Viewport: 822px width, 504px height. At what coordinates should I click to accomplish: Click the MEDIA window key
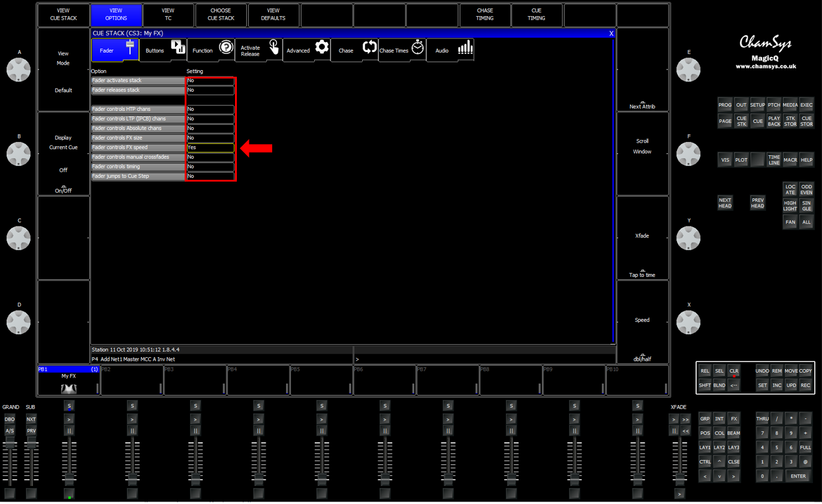pos(790,105)
